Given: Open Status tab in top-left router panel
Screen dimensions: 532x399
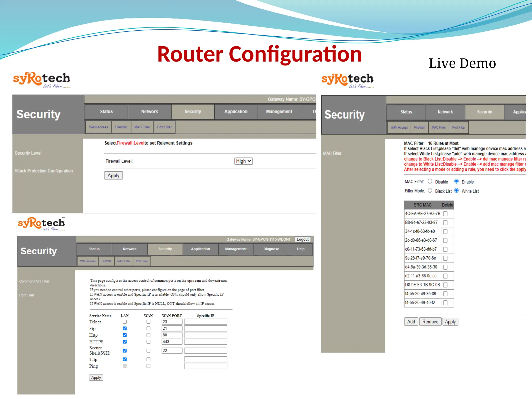Looking at the screenshot, I should [x=106, y=112].
